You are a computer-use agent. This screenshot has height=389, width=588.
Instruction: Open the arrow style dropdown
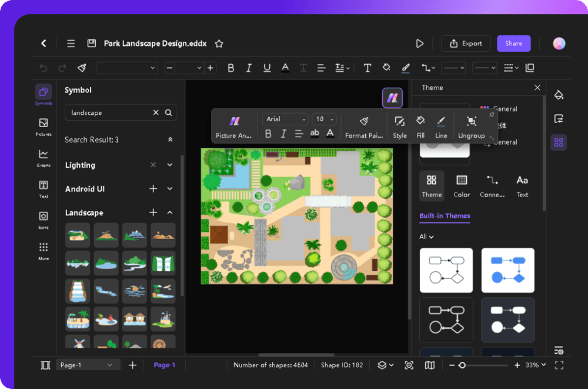[484, 68]
